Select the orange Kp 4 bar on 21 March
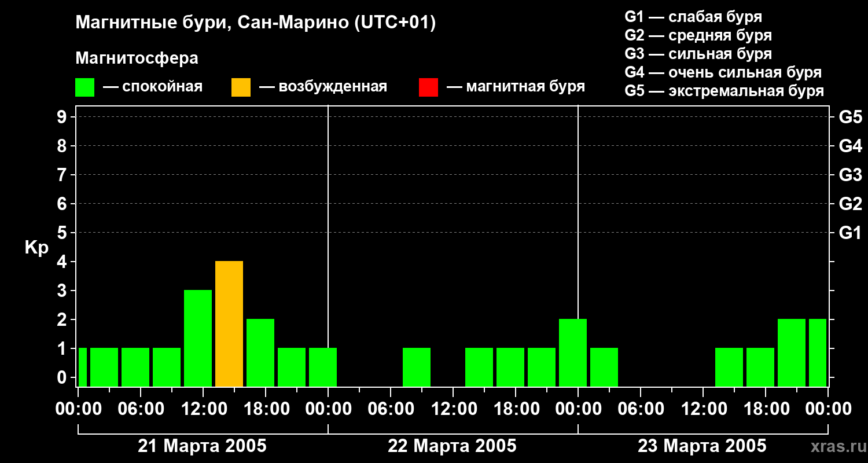 pos(229,324)
